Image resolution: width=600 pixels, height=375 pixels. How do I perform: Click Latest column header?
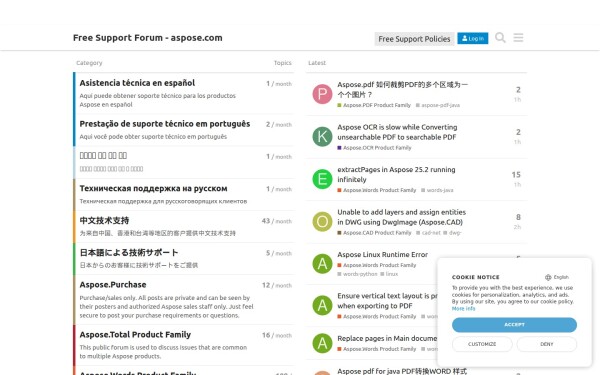[x=317, y=63]
